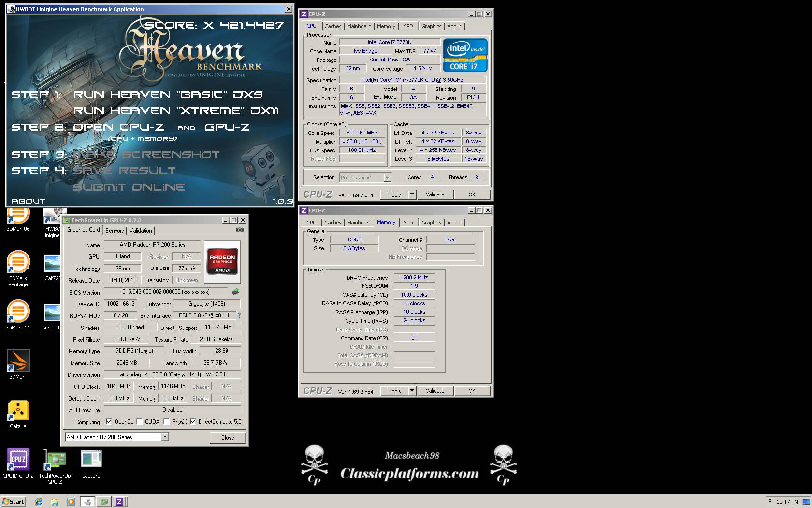Open the TechPowerUp GPU-Z desktop shortcut

pyautogui.click(x=55, y=466)
